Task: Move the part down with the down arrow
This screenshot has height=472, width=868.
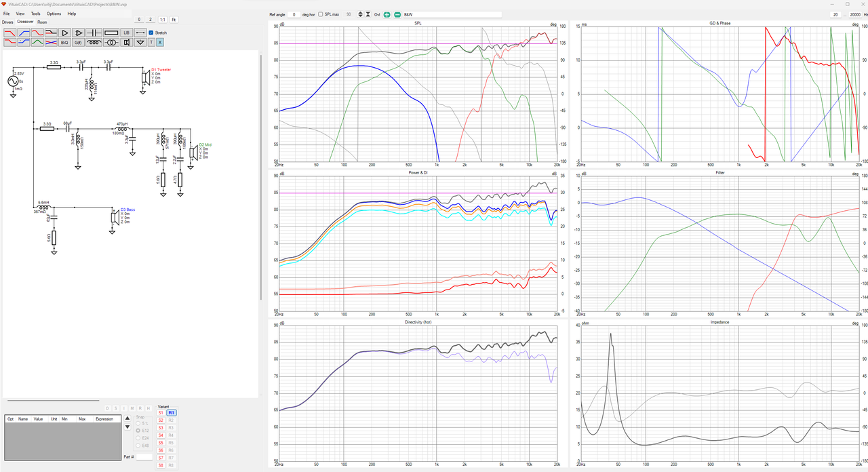Action: coord(127,427)
